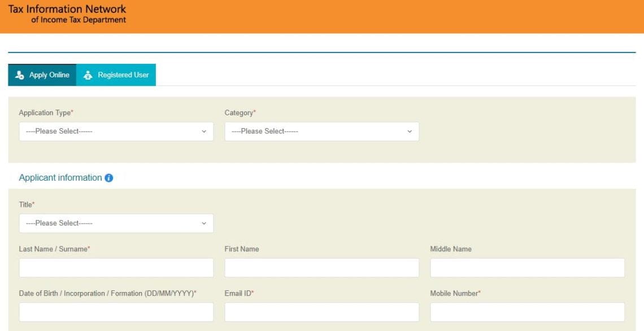Click the First Name field
Image resolution: width=644 pixels, height=331 pixels.
click(x=321, y=267)
